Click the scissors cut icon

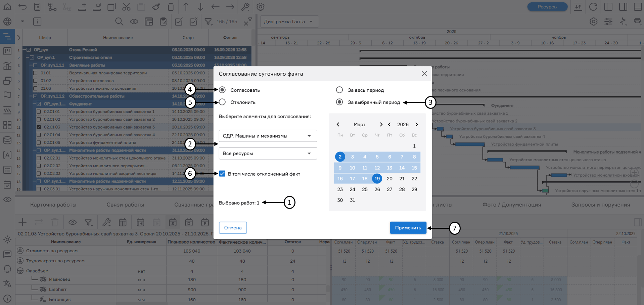pos(126,7)
